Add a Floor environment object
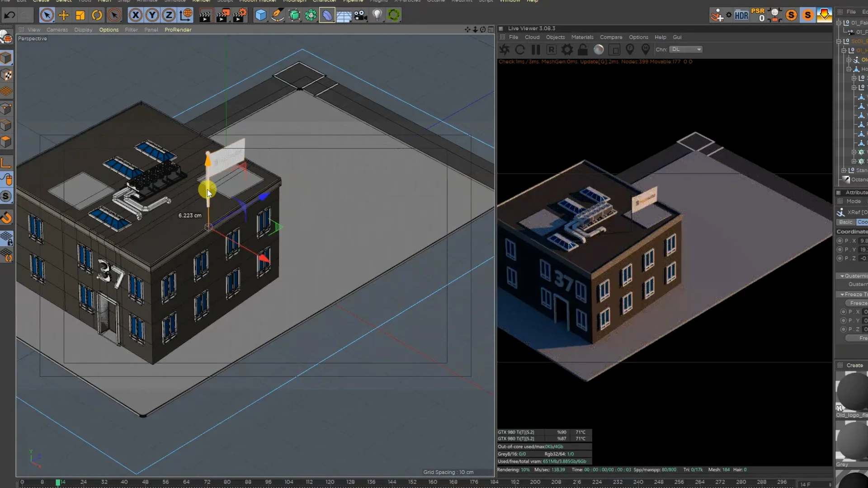 point(344,15)
